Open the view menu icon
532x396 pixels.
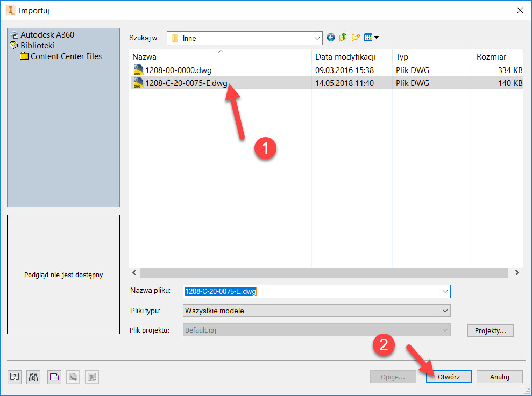tap(371, 38)
